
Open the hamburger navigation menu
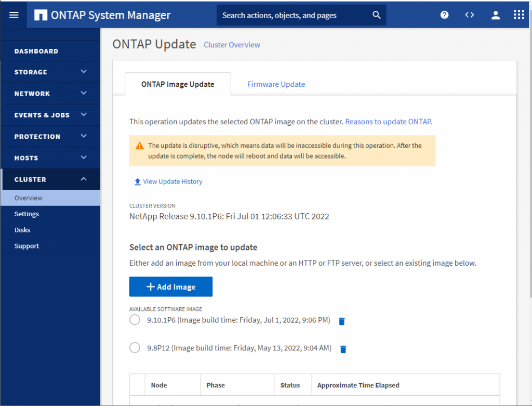coord(14,15)
